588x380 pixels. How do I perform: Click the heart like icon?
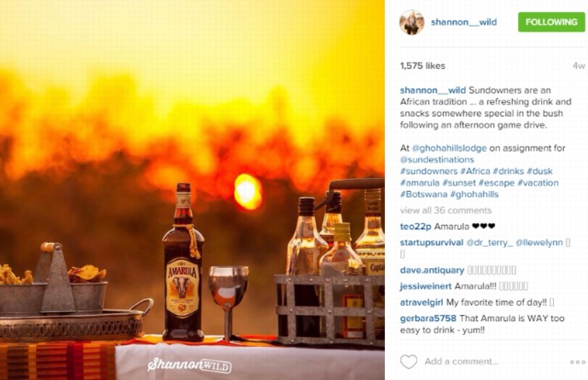coord(408,362)
